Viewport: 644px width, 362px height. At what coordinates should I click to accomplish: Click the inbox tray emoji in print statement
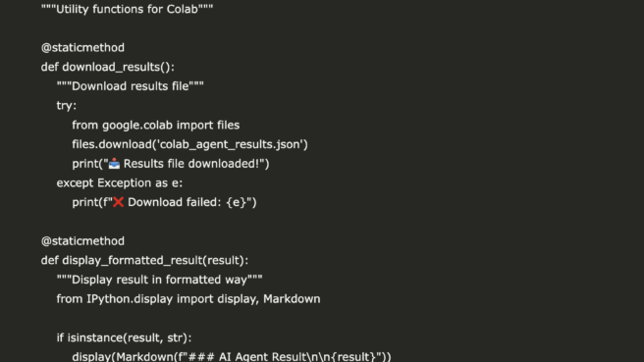(114, 164)
